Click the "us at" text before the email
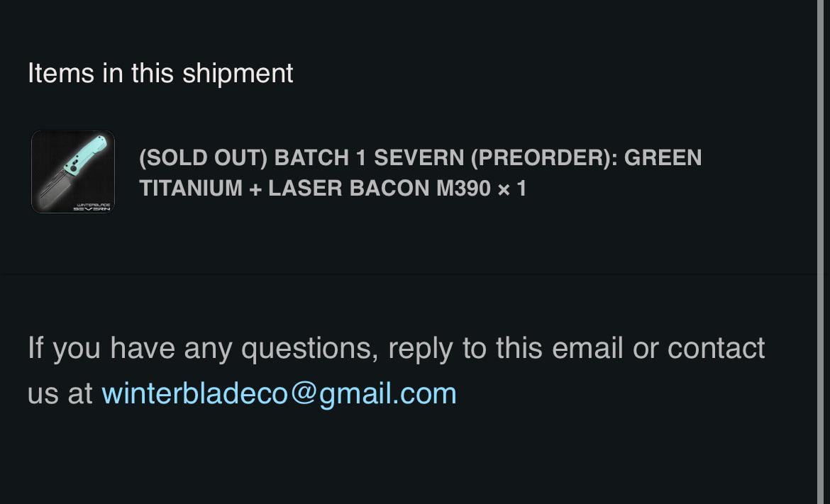Viewport: 830px width, 504px height. (60, 393)
